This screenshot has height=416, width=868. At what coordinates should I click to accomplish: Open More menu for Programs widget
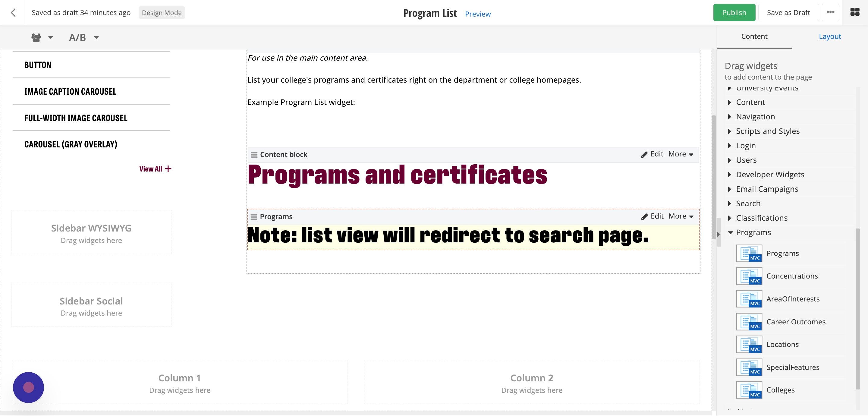(x=681, y=216)
